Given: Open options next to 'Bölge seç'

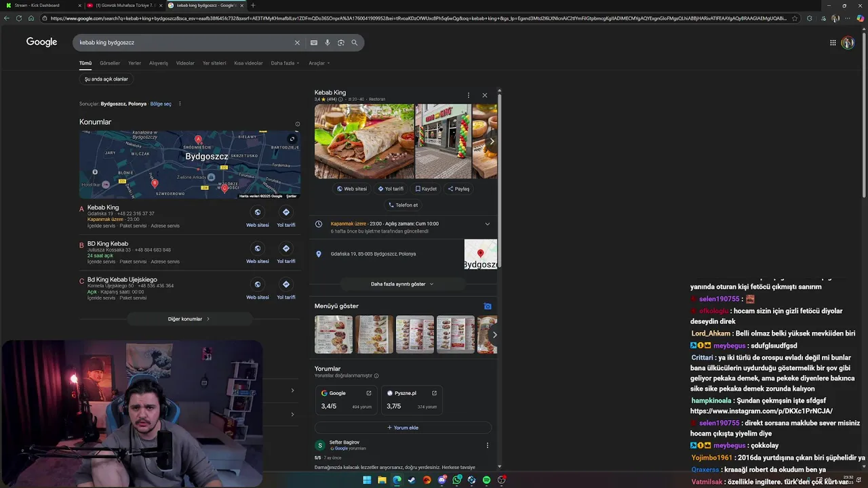Looking at the screenshot, I should pos(180,104).
